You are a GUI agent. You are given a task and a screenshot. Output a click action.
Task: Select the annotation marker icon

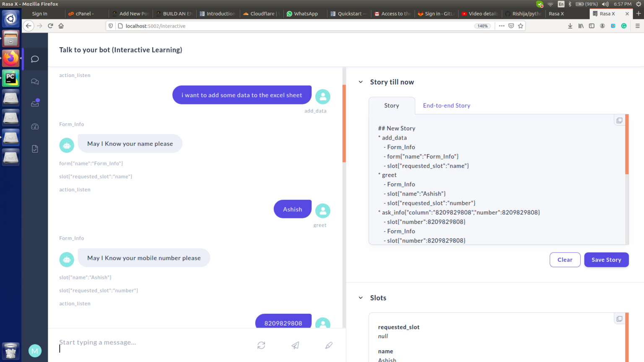[329, 345]
